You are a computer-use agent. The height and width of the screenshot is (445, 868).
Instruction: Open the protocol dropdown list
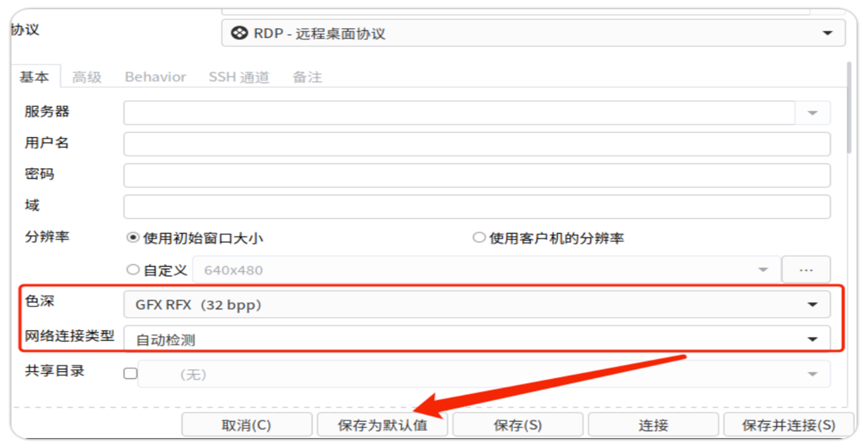click(827, 33)
